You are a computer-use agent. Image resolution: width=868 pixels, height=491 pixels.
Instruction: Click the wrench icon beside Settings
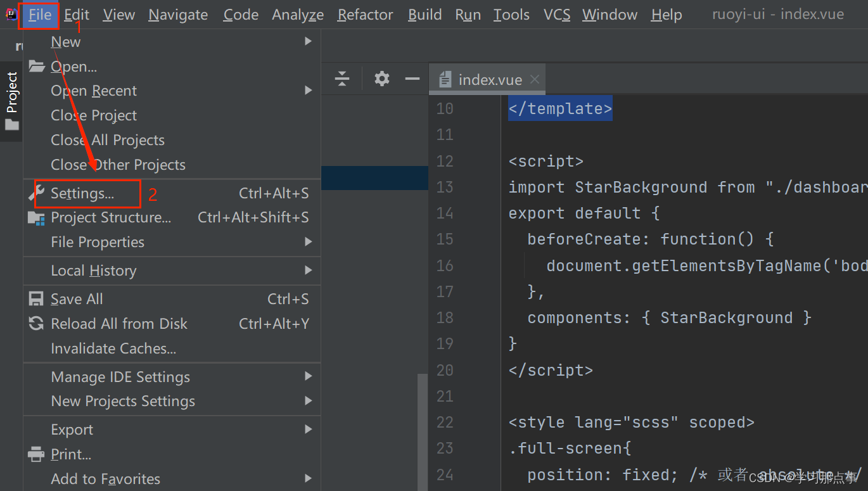click(37, 193)
